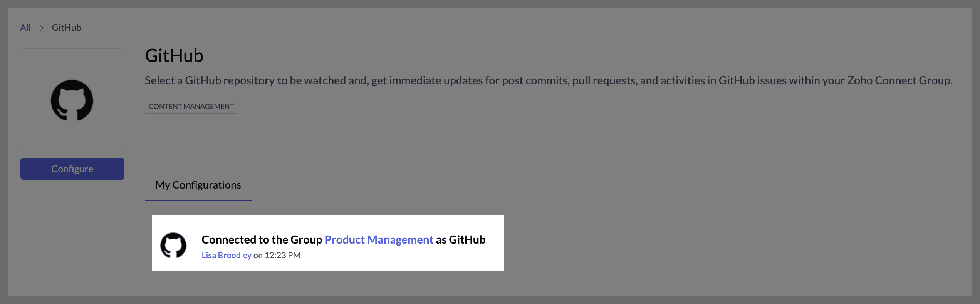Click the breadcrumb arrow separator
The height and width of the screenshot is (304, 980).
42,28
